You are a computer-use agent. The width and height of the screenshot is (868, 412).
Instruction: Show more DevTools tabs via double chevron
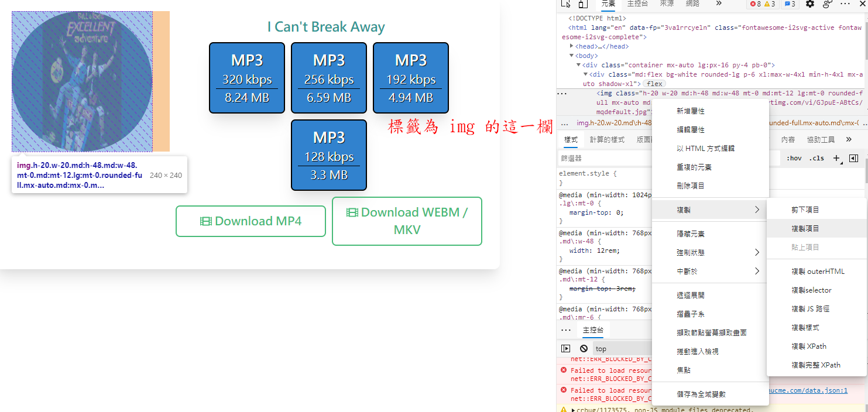pos(718,4)
